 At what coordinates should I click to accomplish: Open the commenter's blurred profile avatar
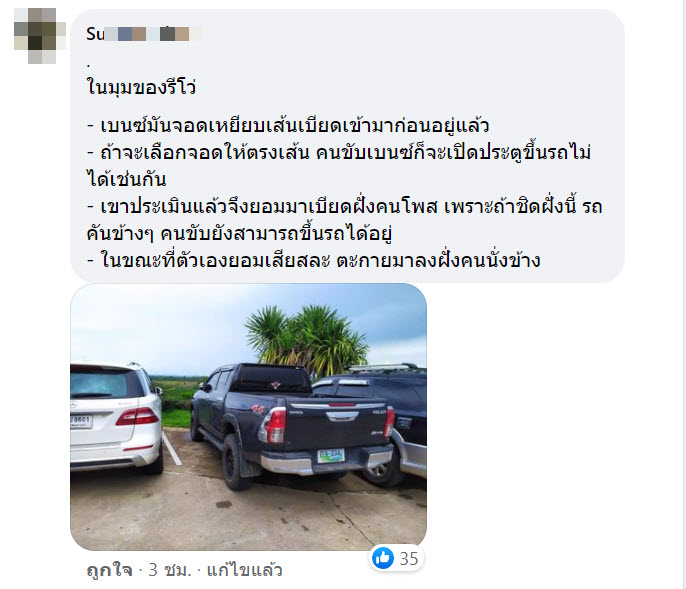point(40,36)
